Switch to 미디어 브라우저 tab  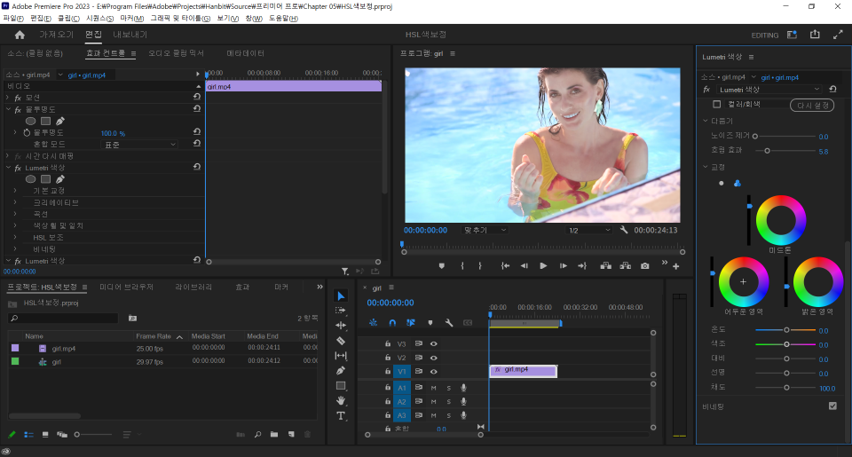[x=126, y=287]
